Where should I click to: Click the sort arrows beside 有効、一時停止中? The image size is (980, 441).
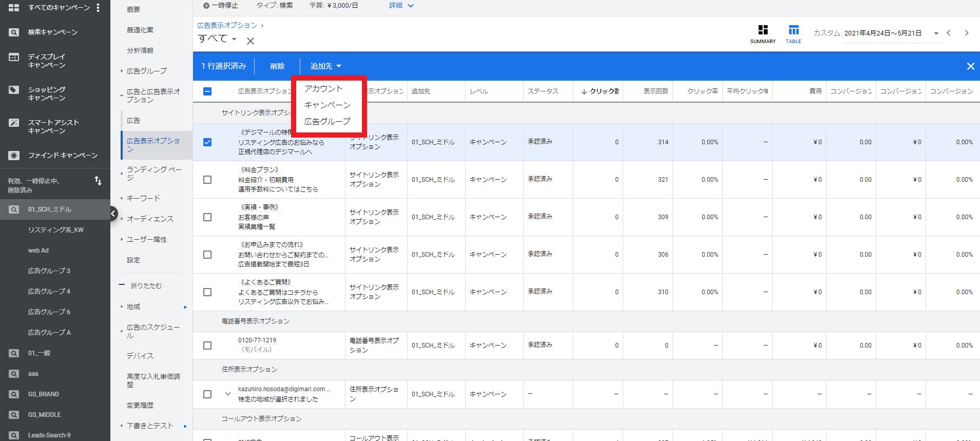(98, 181)
